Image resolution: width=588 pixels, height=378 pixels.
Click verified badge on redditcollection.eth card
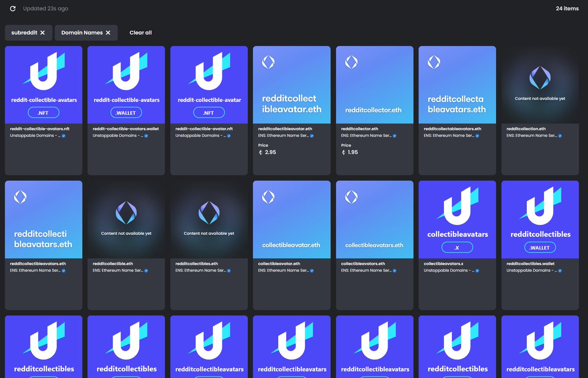(x=561, y=136)
